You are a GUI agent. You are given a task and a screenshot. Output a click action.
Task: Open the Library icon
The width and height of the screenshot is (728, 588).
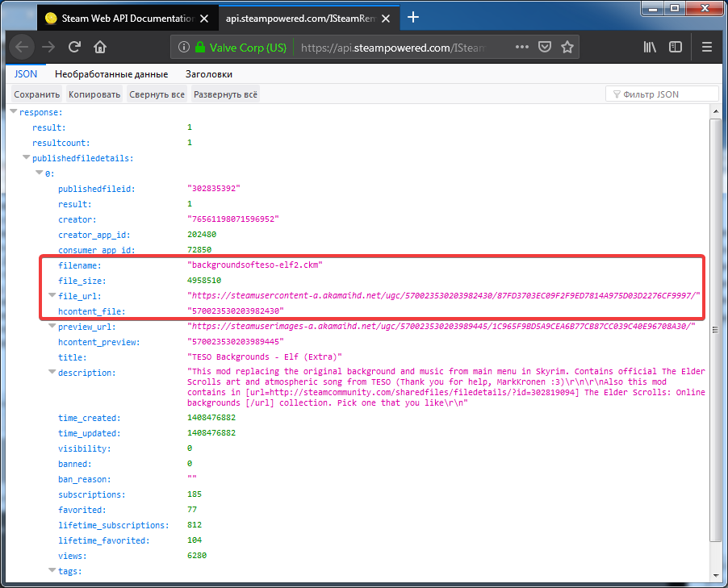(650, 47)
